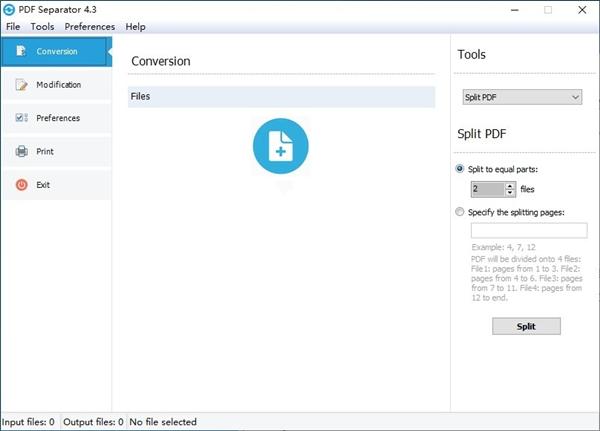The image size is (600, 431).
Task: Open the Preferences menu in menu bar
Action: (90, 26)
